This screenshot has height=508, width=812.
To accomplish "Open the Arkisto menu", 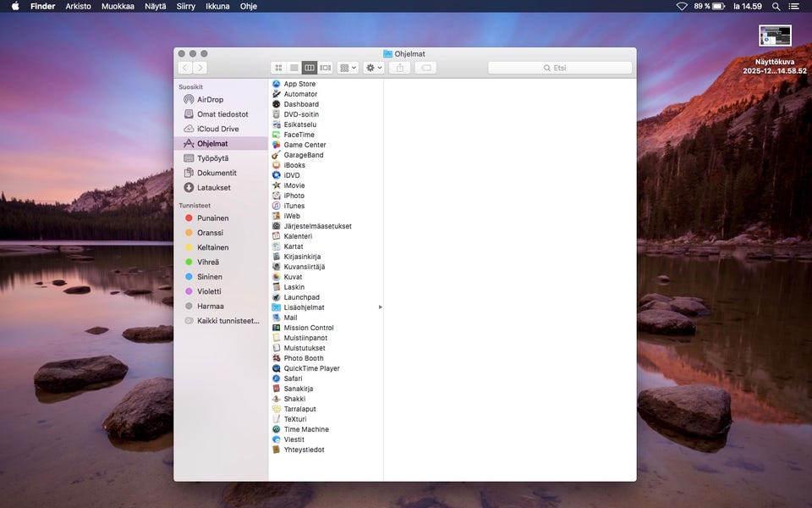I will pos(78,6).
